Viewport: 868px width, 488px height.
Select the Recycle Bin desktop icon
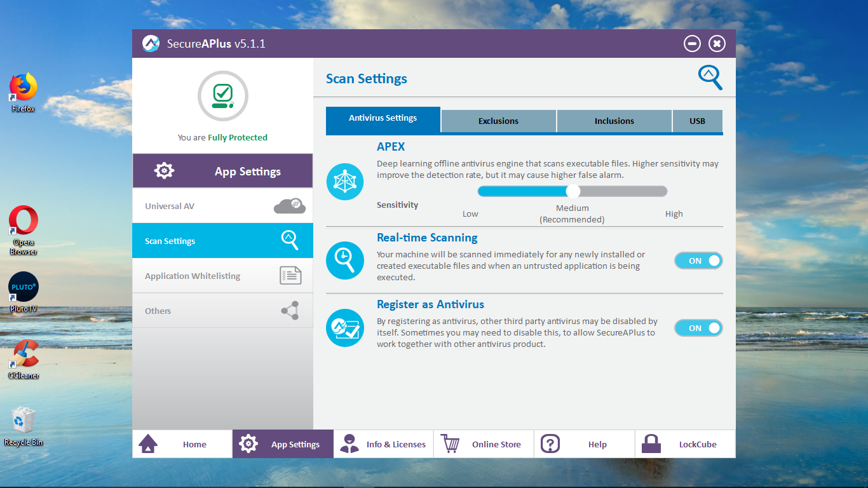pos(24,426)
